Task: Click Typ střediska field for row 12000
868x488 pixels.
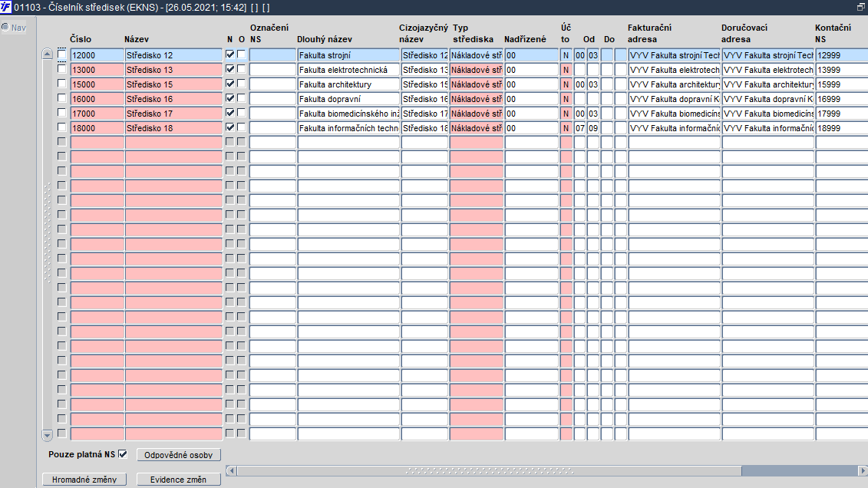Action: pyautogui.click(x=476, y=54)
